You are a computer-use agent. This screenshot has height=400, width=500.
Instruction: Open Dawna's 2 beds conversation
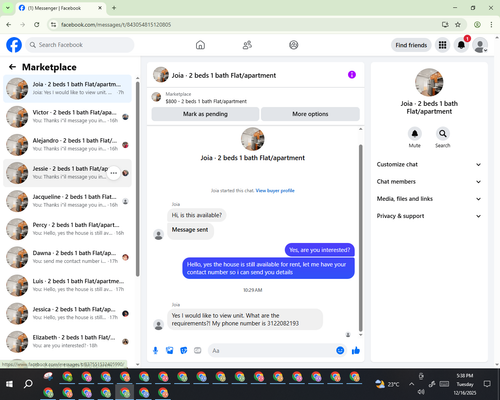(67, 257)
